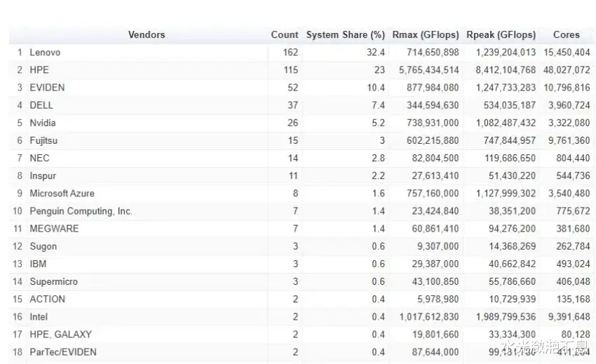The image size is (596, 364).
Task: Click DELL's system share 7.4
Action: pos(378,105)
